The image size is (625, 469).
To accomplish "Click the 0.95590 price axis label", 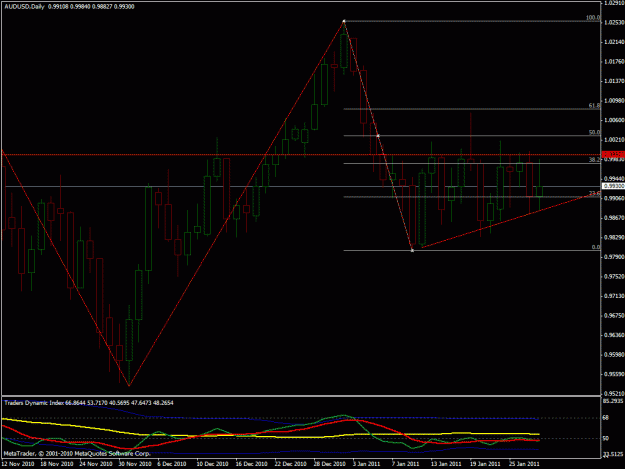I will (x=614, y=374).
